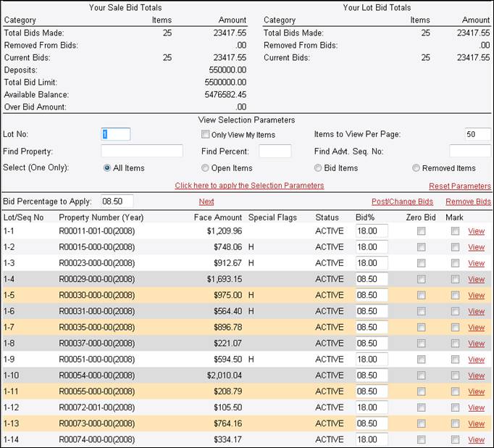Tick the Mark checkbox for lot 1-4
The image size is (494, 448).
click(x=455, y=279)
